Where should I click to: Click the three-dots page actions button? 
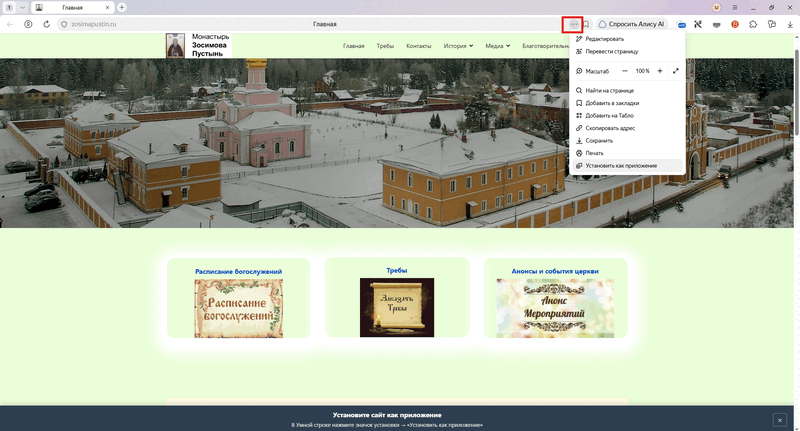(573, 24)
